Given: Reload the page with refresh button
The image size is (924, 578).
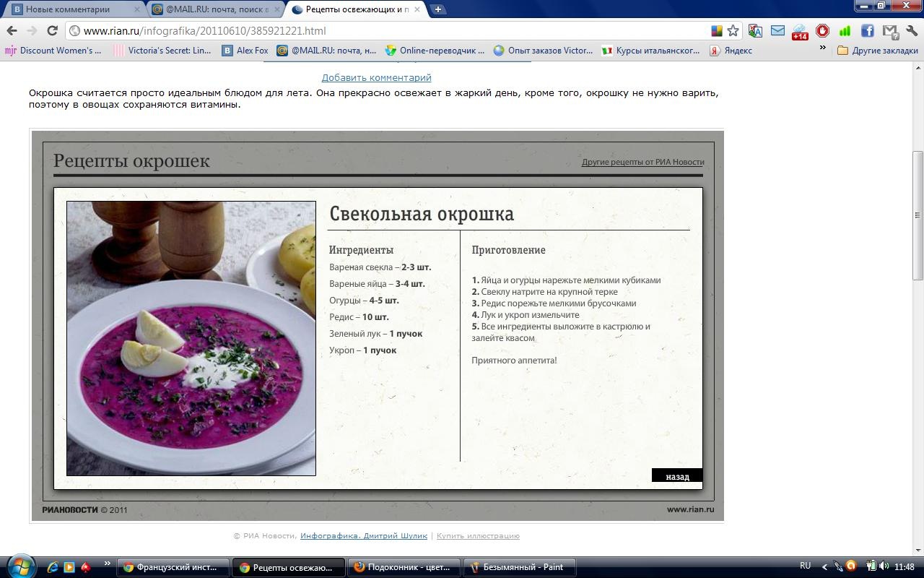Looking at the screenshot, I should [52, 31].
